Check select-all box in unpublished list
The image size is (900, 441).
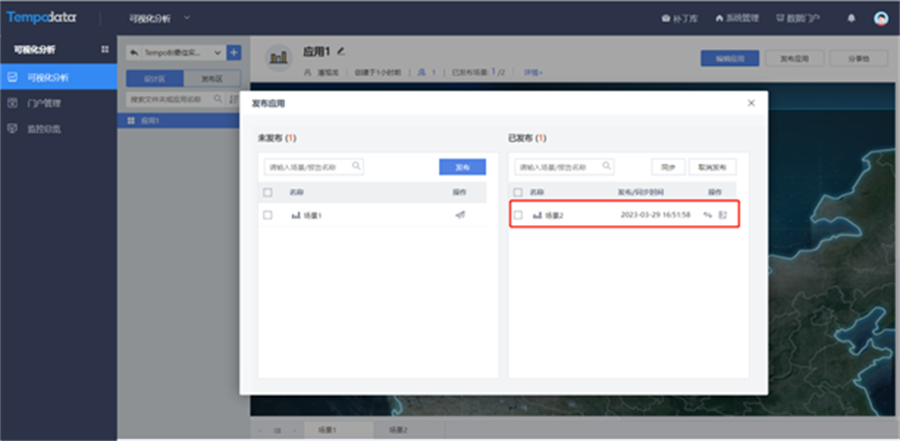tap(267, 192)
